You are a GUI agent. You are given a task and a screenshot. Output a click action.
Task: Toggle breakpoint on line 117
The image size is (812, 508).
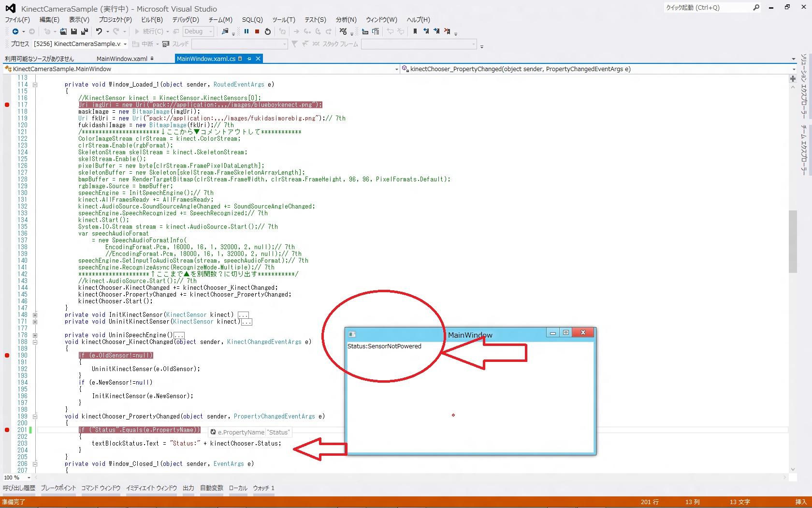tap(7, 105)
